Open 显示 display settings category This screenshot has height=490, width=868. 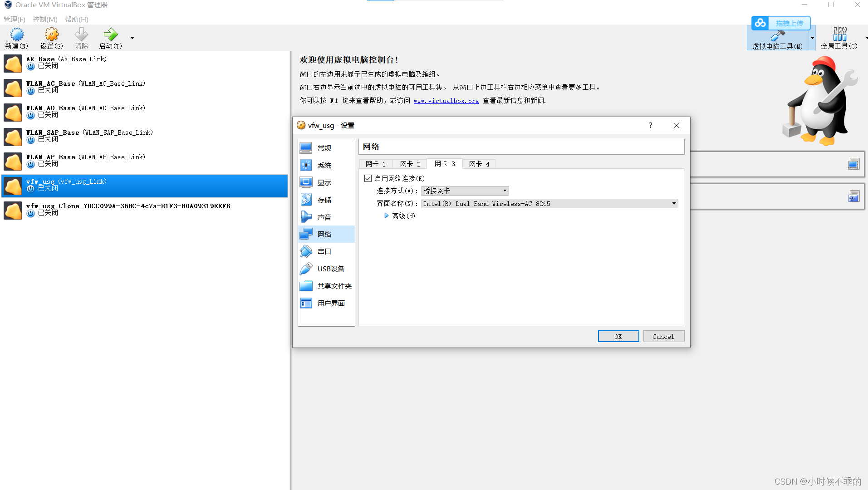[x=326, y=182]
